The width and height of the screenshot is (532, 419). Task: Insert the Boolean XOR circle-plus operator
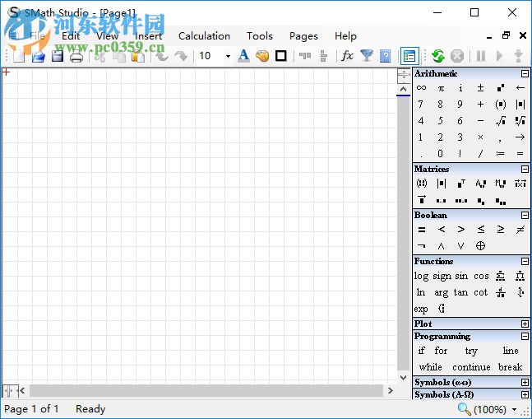pyautogui.click(x=480, y=245)
